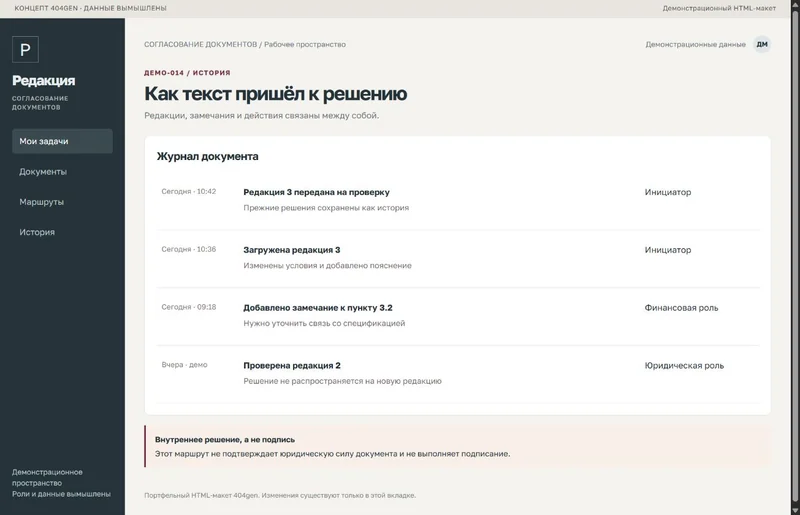800x515 pixels.
Task: Select entry Редакция 3 передана на проверку
Action: pyautogui.click(x=316, y=192)
